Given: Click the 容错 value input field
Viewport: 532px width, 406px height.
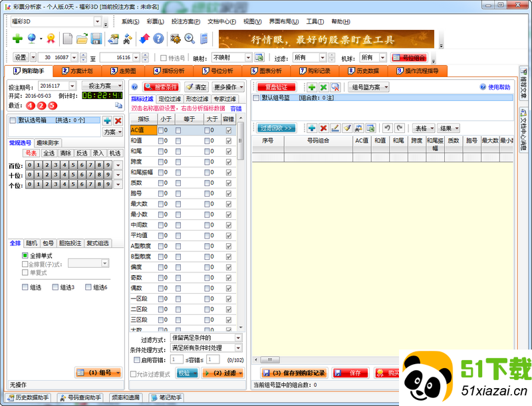Looking at the screenshot, I should [176, 359].
